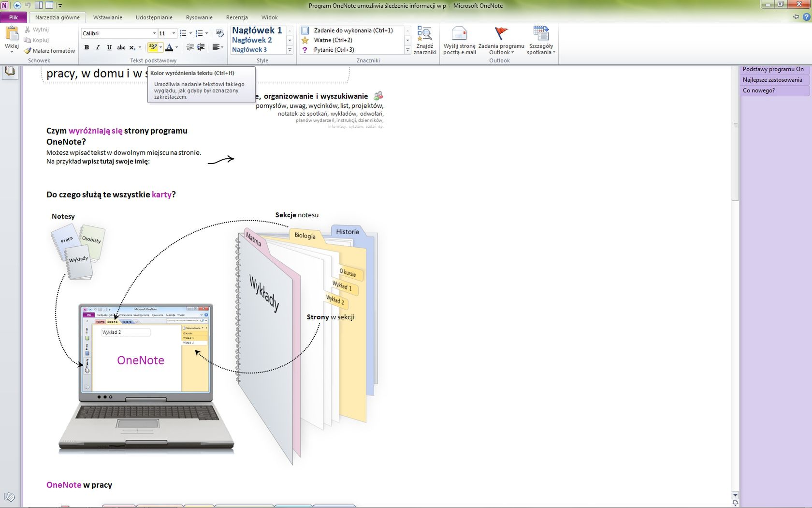Viewport: 812px width, 508px height.
Task: Click the Szczegóły spotkania calendar icon
Action: pos(541,40)
